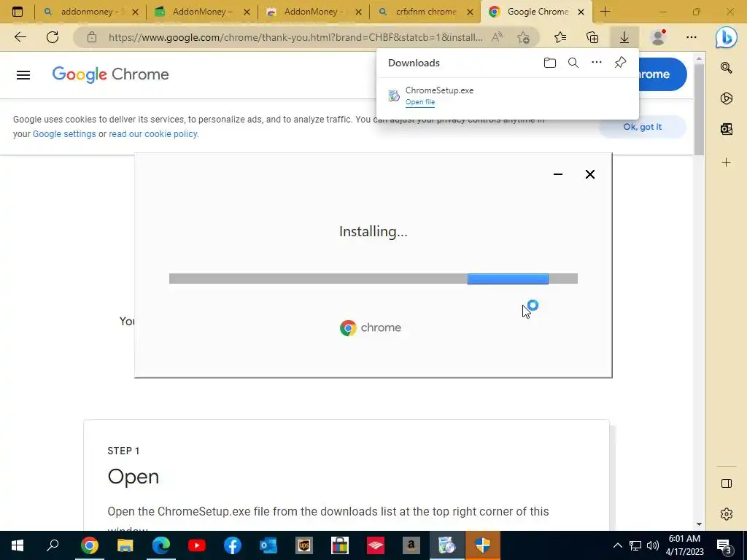Screen dimensions: 747x560
Task: Close the Google Chrome tab
Action: pos(581,12)
